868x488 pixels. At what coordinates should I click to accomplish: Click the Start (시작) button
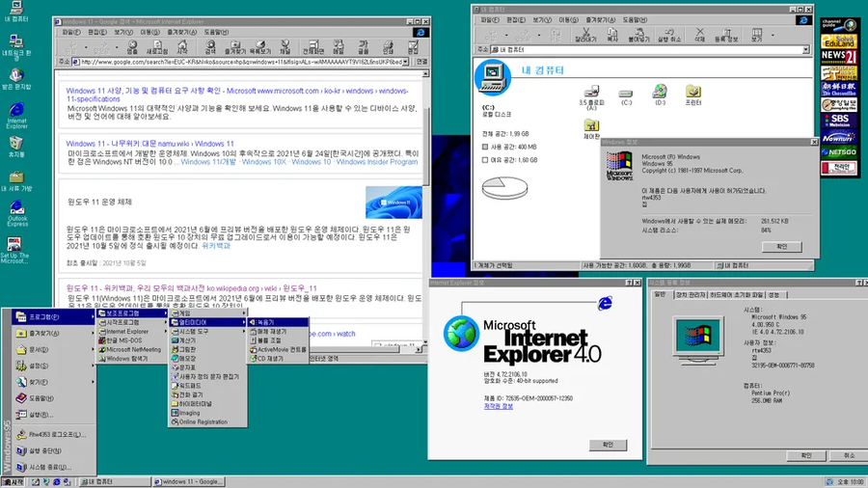[13, 482]
